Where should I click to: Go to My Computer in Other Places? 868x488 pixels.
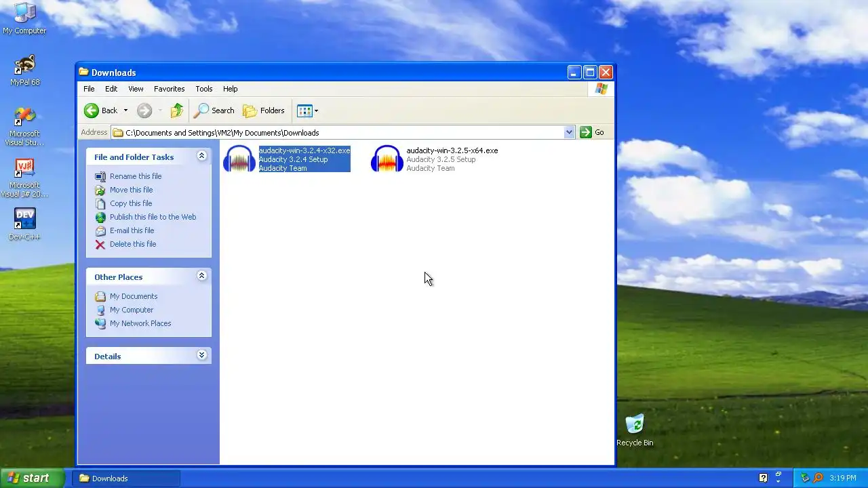click(x=132, y=310)
